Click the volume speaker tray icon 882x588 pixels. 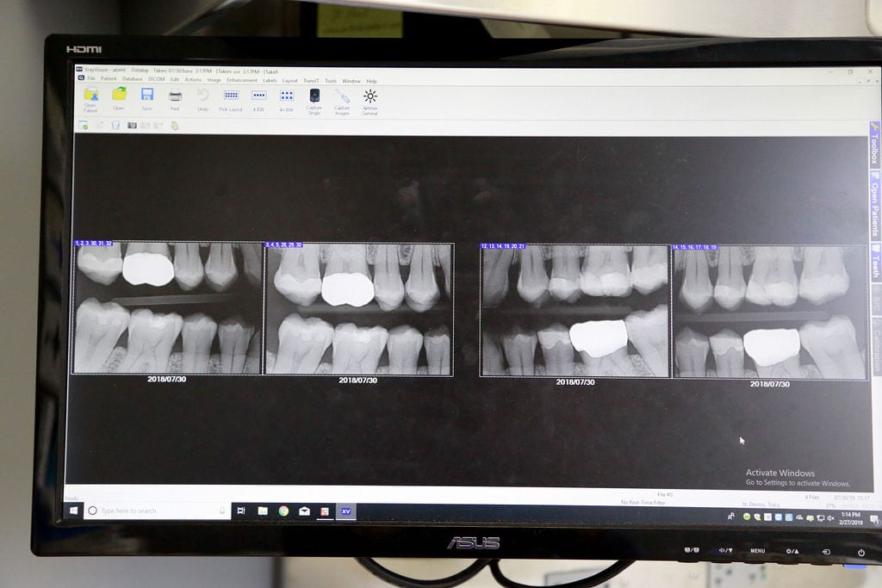click(x=830, y=518)
